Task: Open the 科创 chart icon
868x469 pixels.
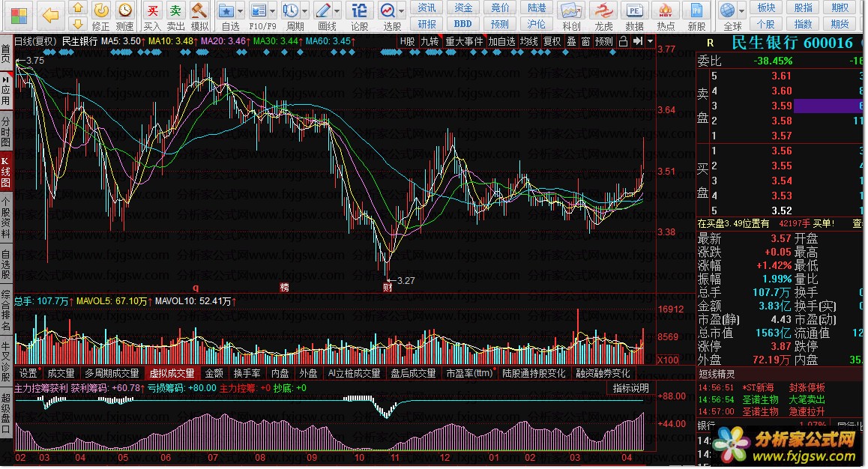Action: click(x=570, y=10)
